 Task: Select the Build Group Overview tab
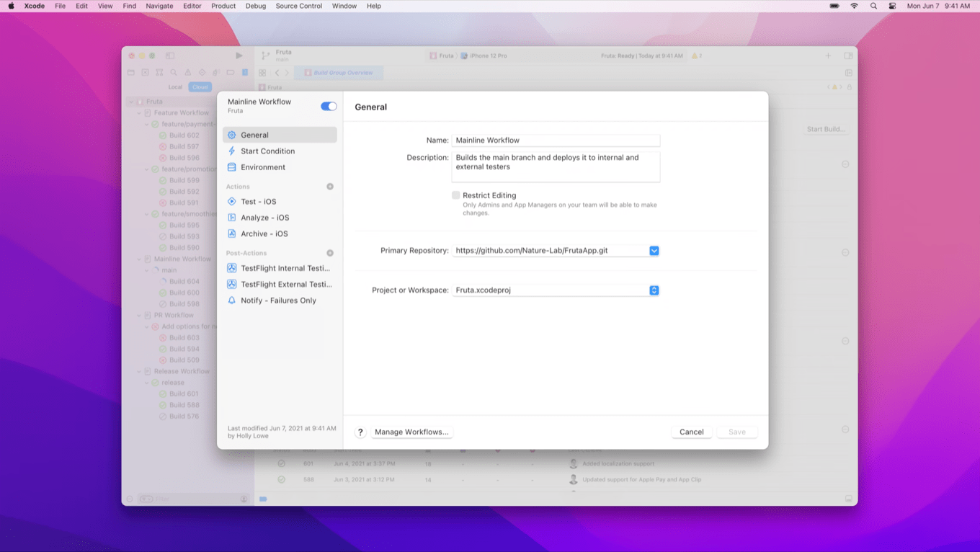coord(339,73)
